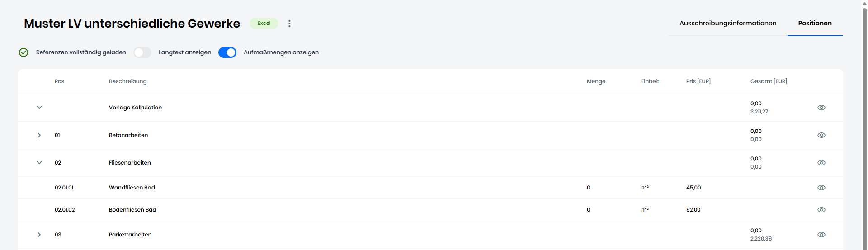Disable the Aufmaßmengen anzeigen toggle

[x=227, y=52]
